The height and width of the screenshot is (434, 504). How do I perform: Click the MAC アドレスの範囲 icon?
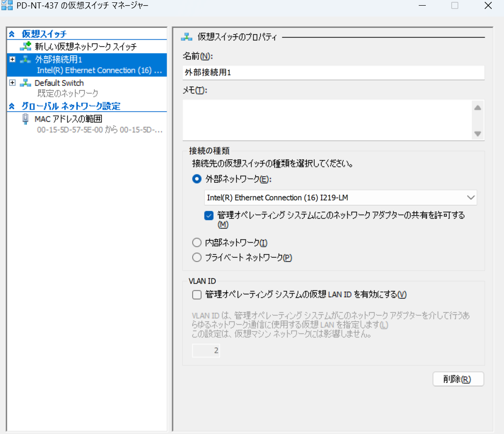24,119
